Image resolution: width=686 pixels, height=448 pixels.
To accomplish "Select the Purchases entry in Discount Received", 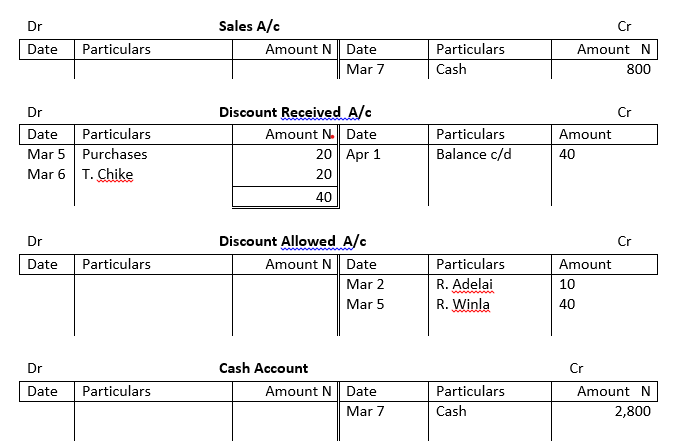I will [114, 154].
